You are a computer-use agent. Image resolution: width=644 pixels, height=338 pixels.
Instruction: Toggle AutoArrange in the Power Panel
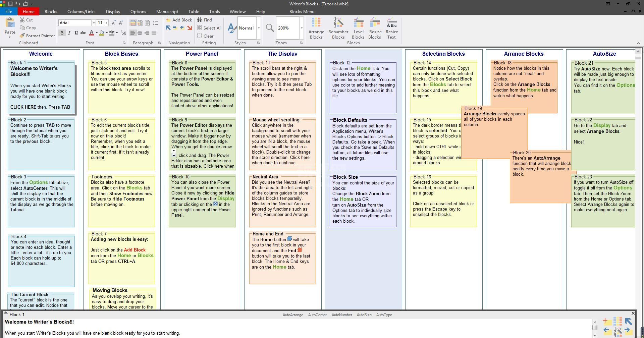[x=293, y=315]
